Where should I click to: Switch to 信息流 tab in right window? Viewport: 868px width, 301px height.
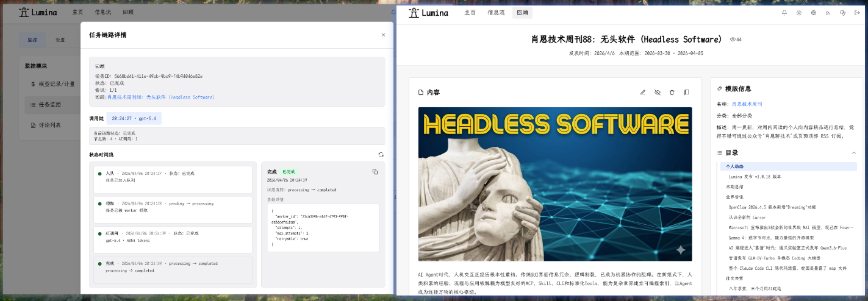click(x=496, y=13)
